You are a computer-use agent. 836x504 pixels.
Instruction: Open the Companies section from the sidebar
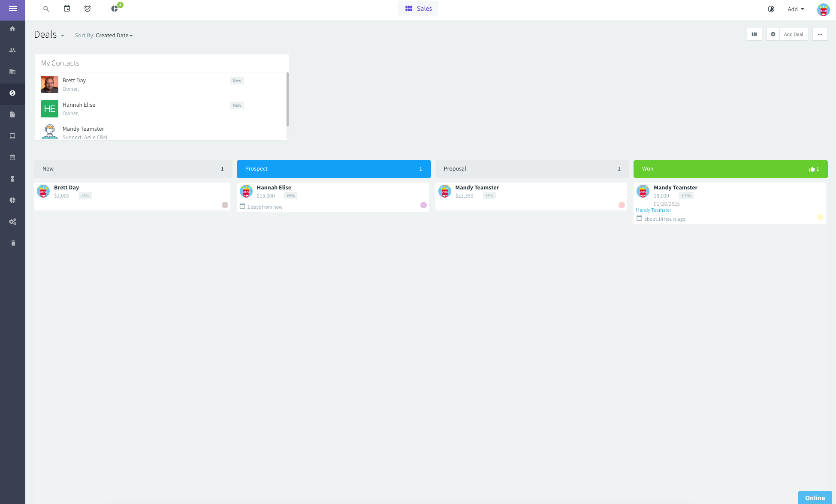click(x=12, y=72)
